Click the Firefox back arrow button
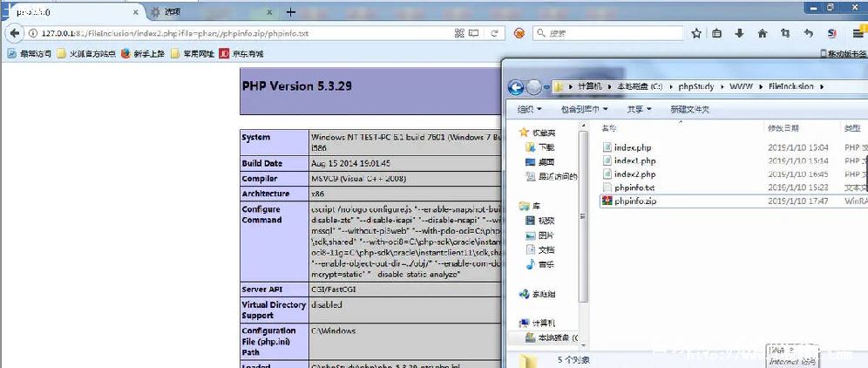Image resolution: width=868 pixels, height=368 pixels. (15, 33)
